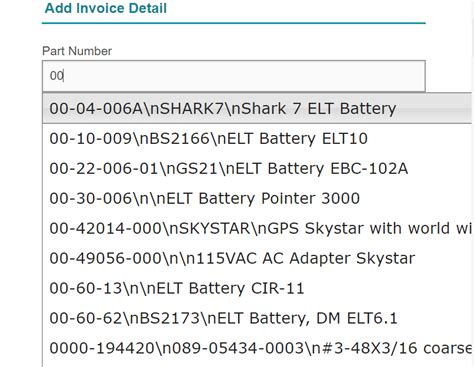Click the Part Number field label
Viewport: 474px width, 367px height.
click(77, 51)
